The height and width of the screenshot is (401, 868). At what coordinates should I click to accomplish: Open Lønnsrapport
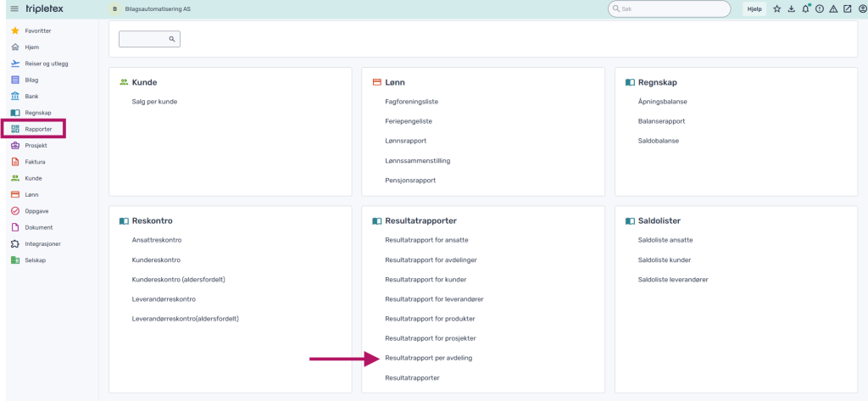point(406,142)
